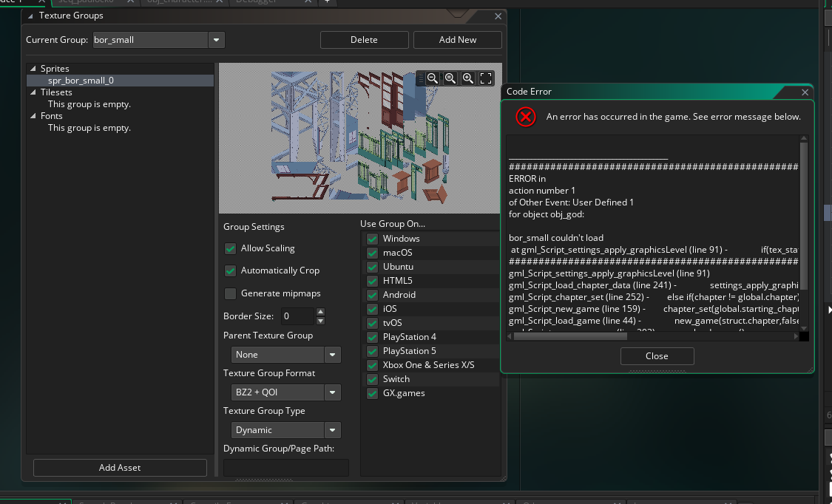Disable the Allow Scaling checkbox
This screenshot has height=504, width=832.
click(x=230, y=248)
